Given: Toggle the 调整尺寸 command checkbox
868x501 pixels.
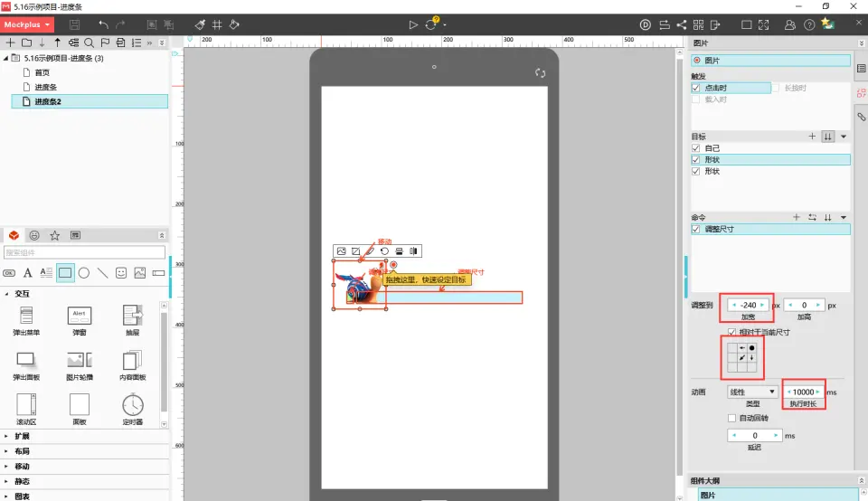Looking at the screenshot, I should (696, 229).
